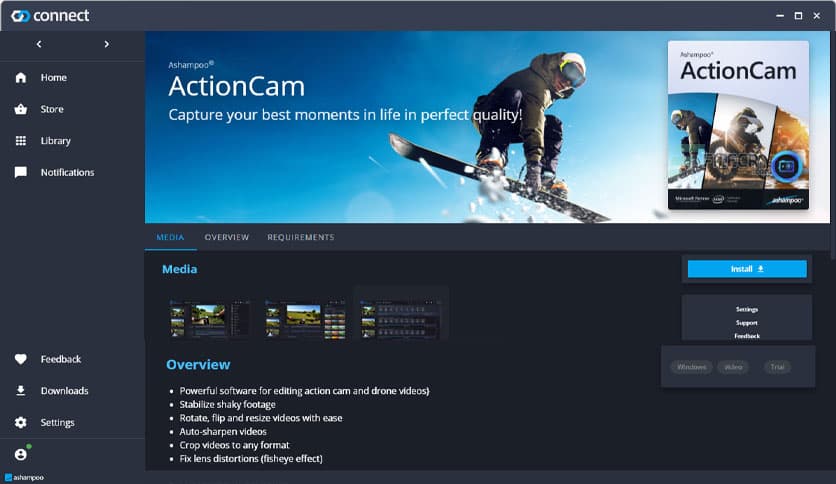Open Library in the sidebar

[x=55, y=141]
